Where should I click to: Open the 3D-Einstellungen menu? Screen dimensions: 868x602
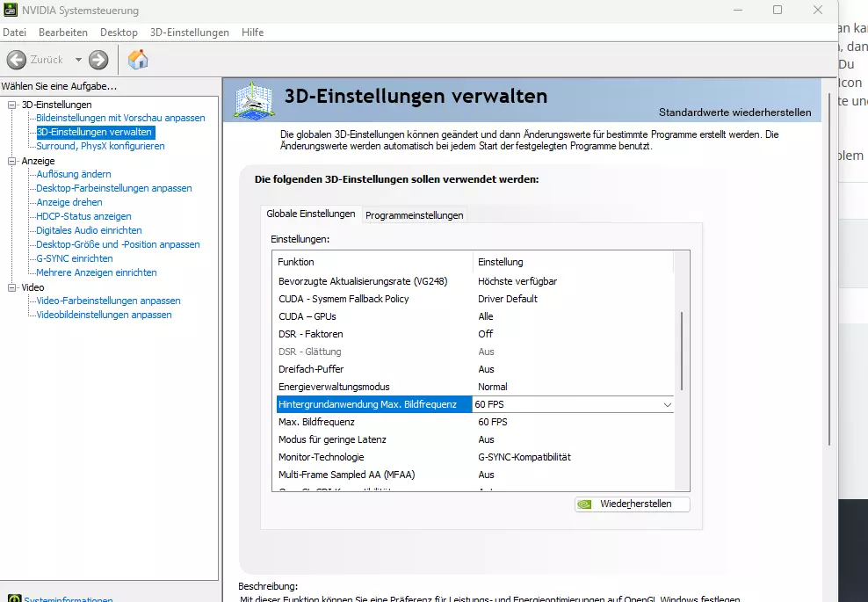pyautogui.click(x=189, y=33)
